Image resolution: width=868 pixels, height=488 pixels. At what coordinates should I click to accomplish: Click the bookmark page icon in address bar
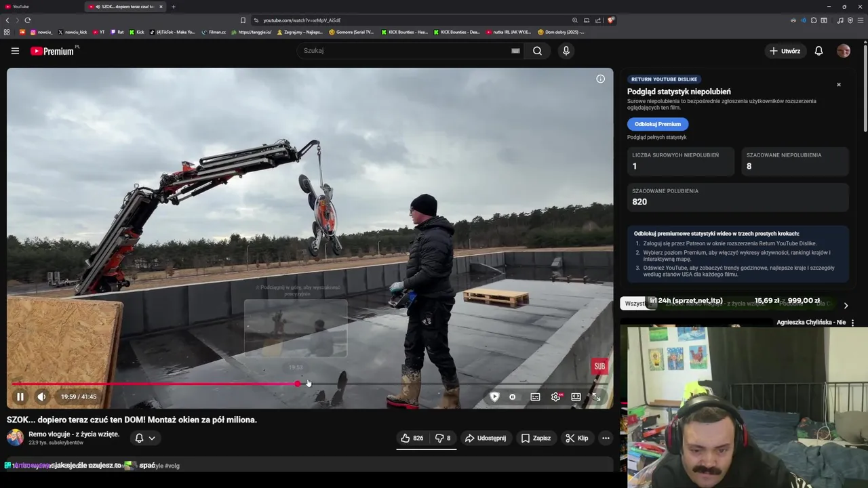pyautogui.click(x=243, y=20)
